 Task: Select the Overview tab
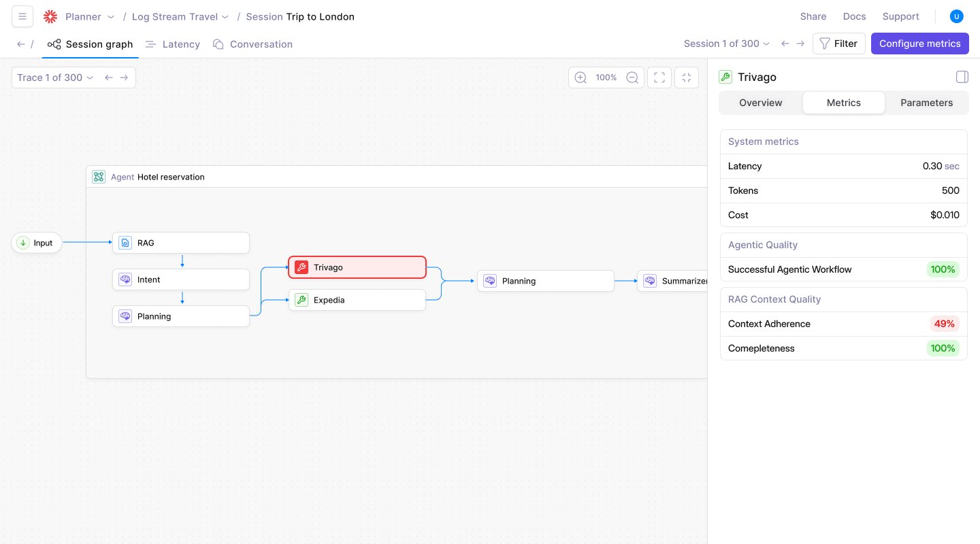point(761,103)
